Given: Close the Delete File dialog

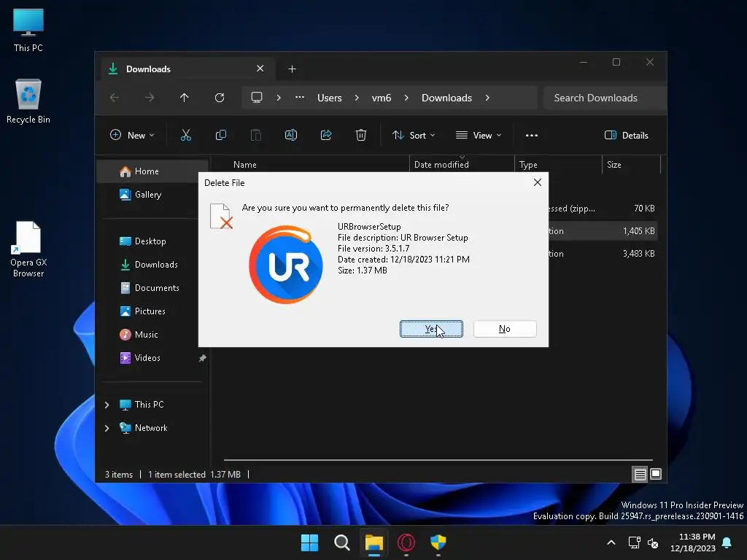Looking at the screenshot, I should [x=538, y=182].
